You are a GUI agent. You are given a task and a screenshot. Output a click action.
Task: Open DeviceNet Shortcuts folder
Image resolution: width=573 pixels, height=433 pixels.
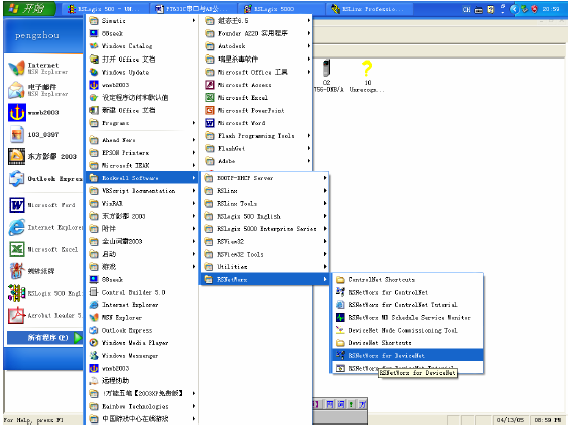tap(408, 343)
